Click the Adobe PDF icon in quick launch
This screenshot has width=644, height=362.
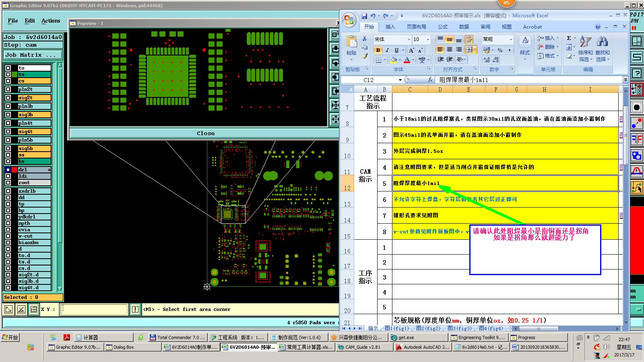click(x=67, y=337)
